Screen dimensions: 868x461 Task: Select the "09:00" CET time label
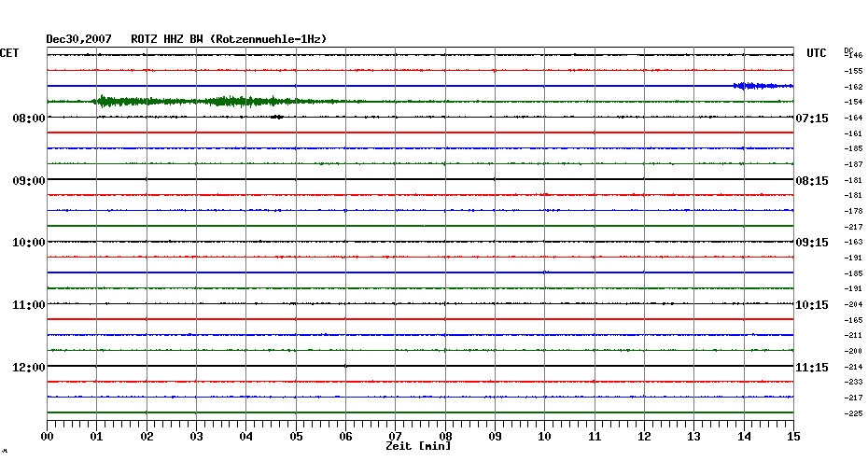[29, 180]
